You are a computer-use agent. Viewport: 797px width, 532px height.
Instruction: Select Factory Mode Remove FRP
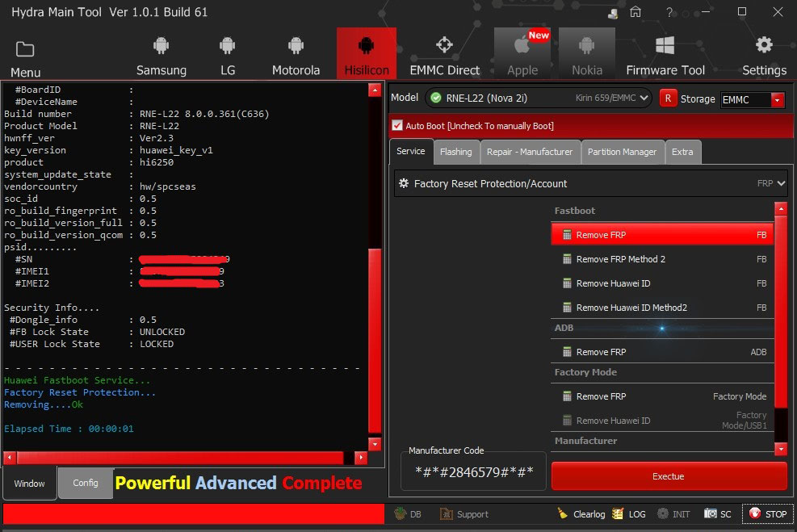click(x=662, y=396)
